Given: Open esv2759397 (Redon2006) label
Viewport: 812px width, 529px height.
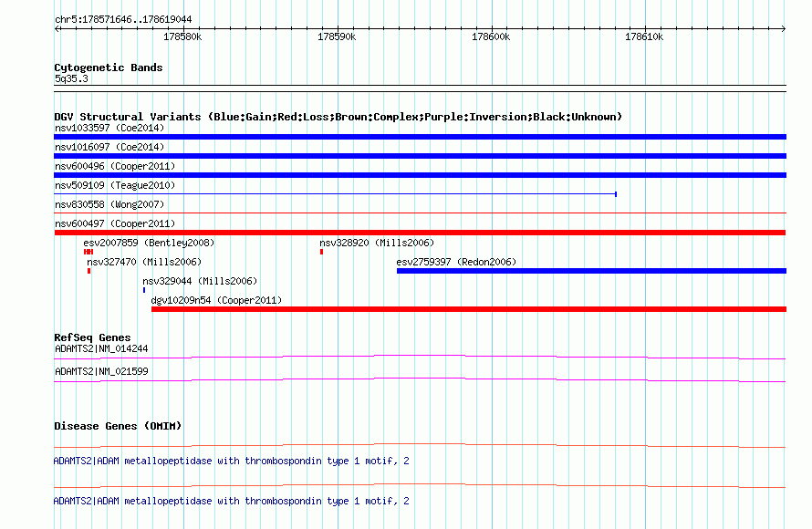Looking at the screenshot, I should (456, 262).
